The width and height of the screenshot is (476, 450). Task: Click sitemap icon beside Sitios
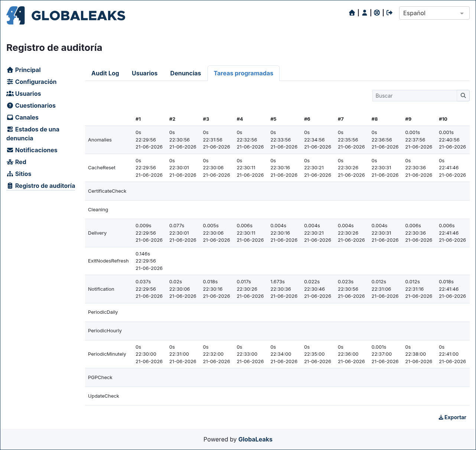click(x=10, y=174)
